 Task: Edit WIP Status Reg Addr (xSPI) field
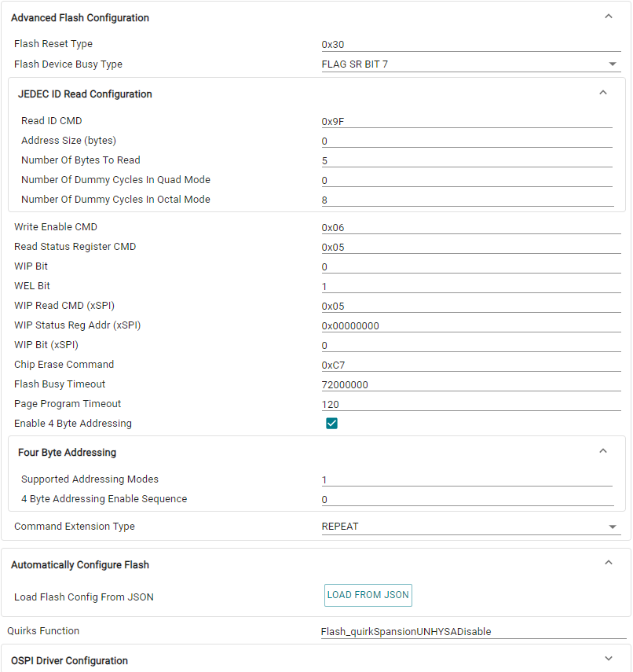(x=471, y=325)
